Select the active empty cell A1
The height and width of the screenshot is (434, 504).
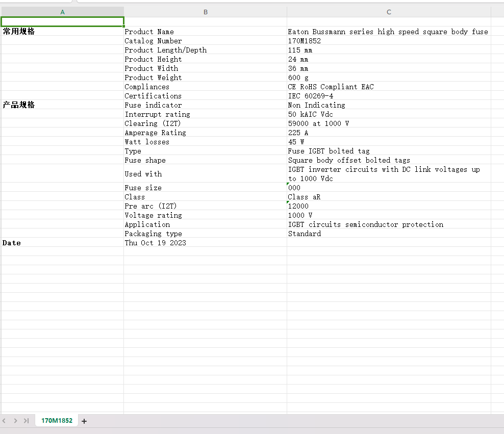[x=62, y=22]
